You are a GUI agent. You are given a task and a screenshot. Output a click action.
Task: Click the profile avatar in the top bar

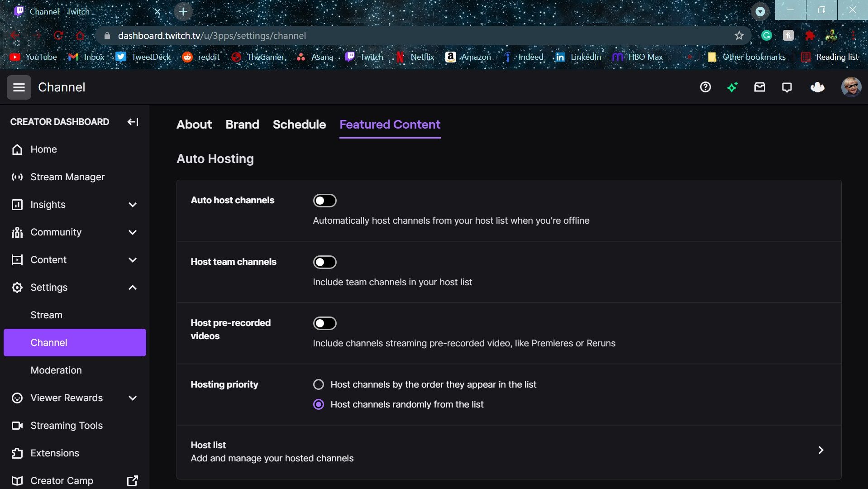pyautogui.click(x=852, y=87)
